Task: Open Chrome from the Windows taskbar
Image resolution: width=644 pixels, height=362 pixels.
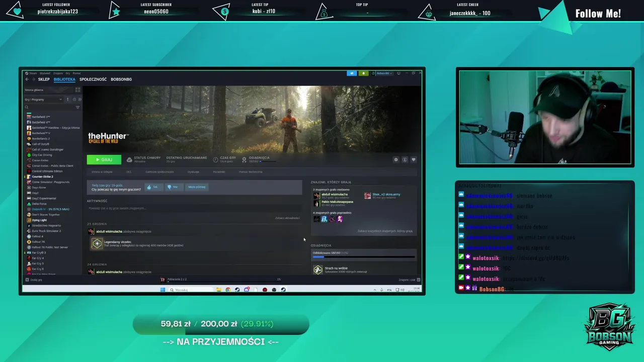Action: [x=228, y=290]
